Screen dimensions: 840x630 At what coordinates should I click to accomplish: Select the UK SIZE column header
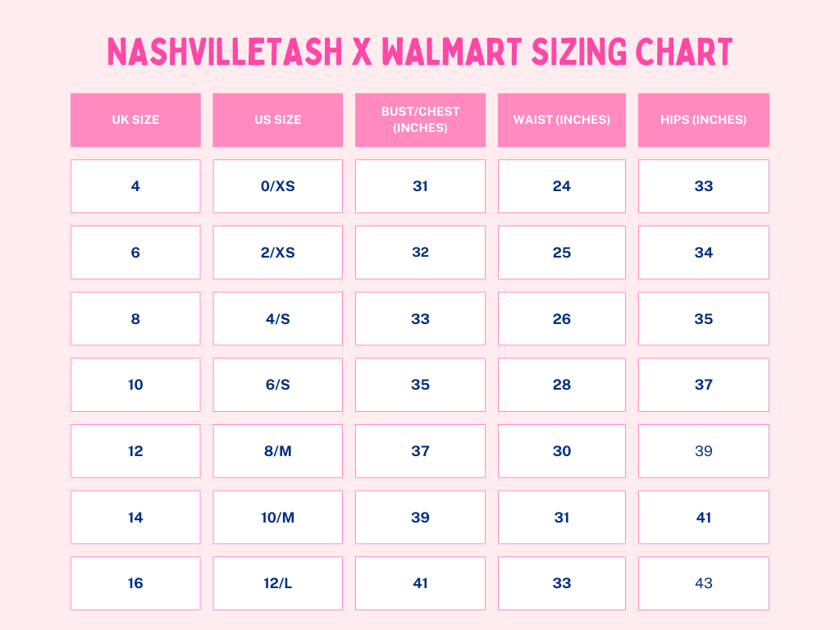pos(135,120)
